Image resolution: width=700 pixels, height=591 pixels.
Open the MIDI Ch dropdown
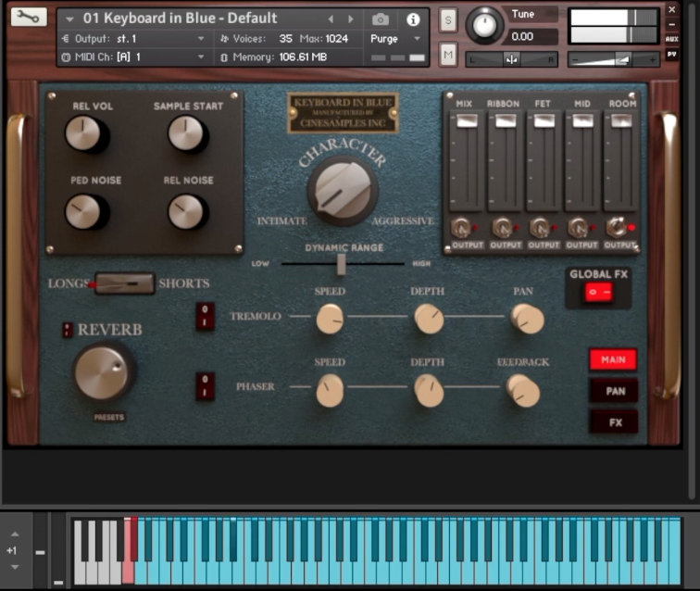coord(134,57)
